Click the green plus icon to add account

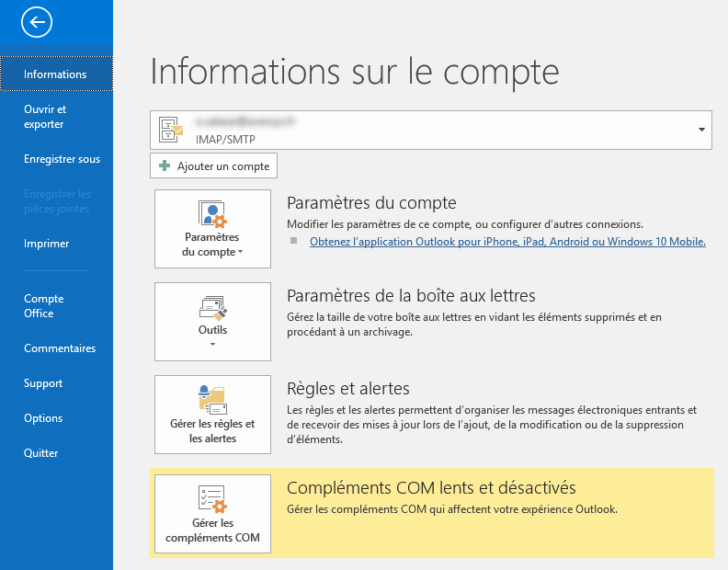[x=165, y=166]
